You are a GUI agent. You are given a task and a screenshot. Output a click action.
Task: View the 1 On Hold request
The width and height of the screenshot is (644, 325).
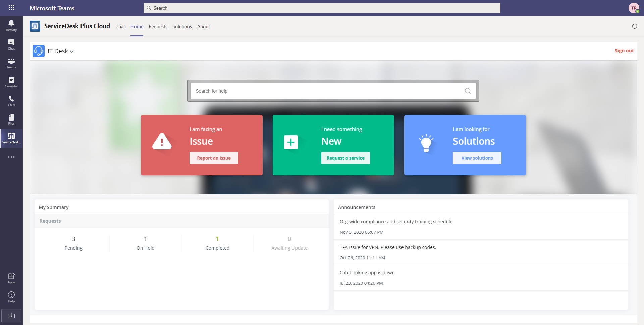145,243
